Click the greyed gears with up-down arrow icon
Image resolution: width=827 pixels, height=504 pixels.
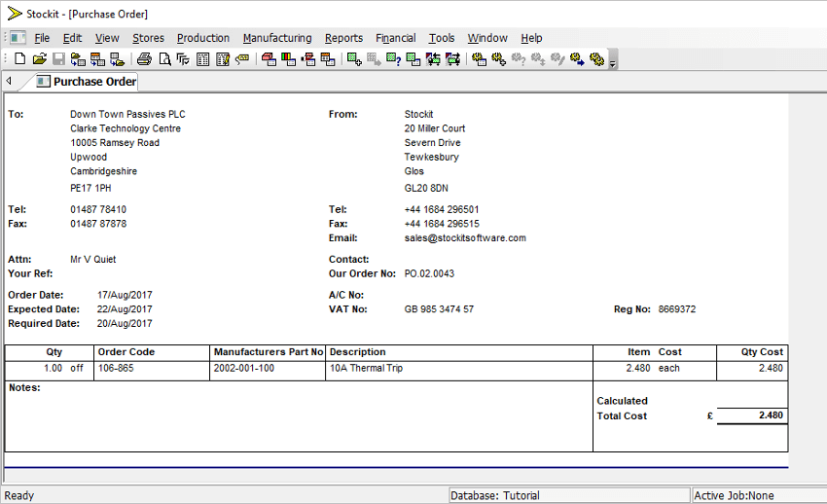pos(537,59)
